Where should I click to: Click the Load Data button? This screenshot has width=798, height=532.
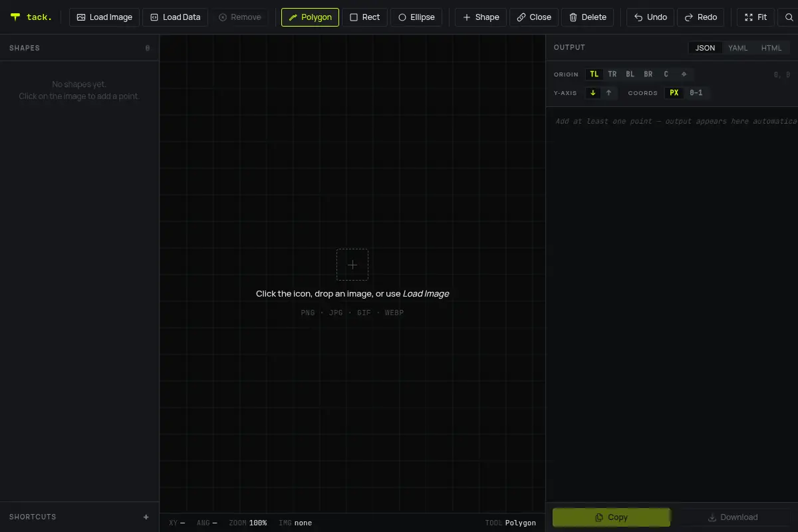175,17
